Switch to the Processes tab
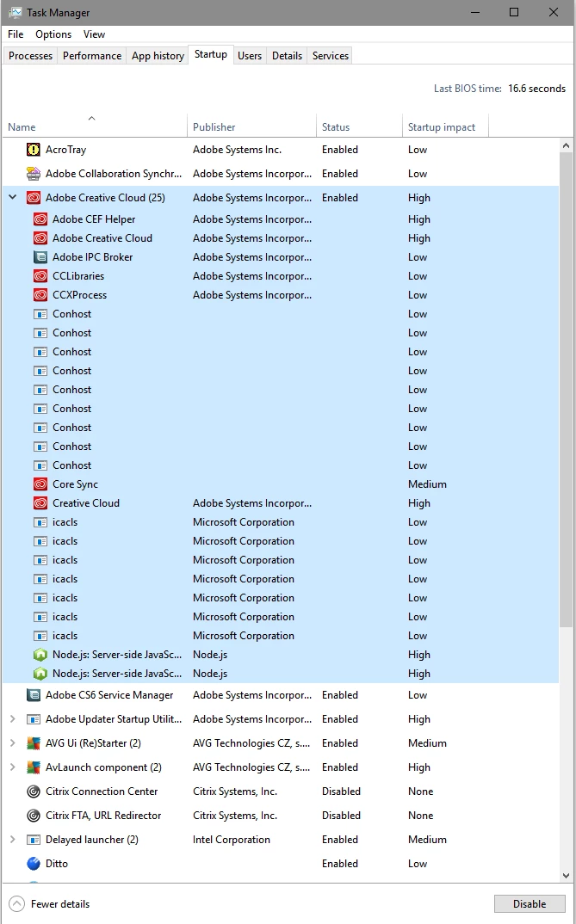Screen dimensions: 576x924 31,56
